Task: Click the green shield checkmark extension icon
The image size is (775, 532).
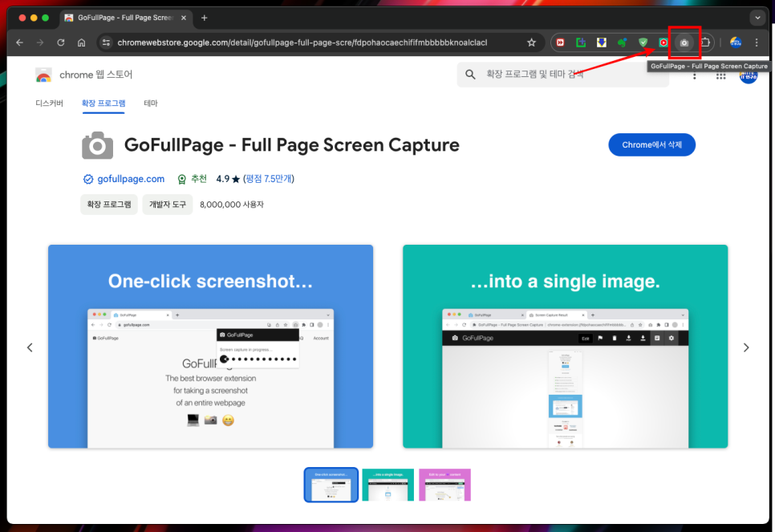Action: click(643, 43)
